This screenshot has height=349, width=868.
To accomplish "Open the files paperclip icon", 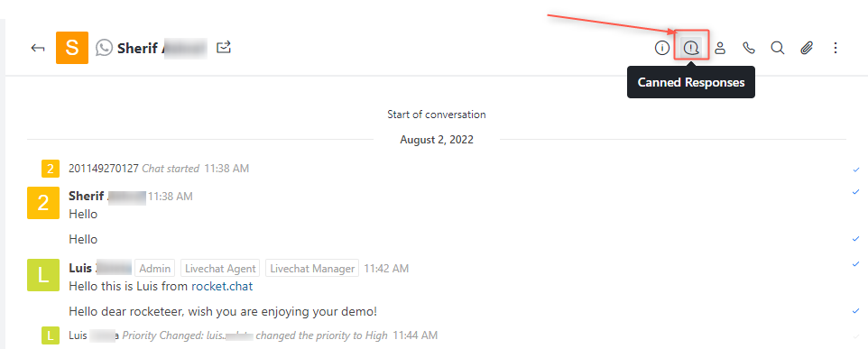I will [807, 48].
